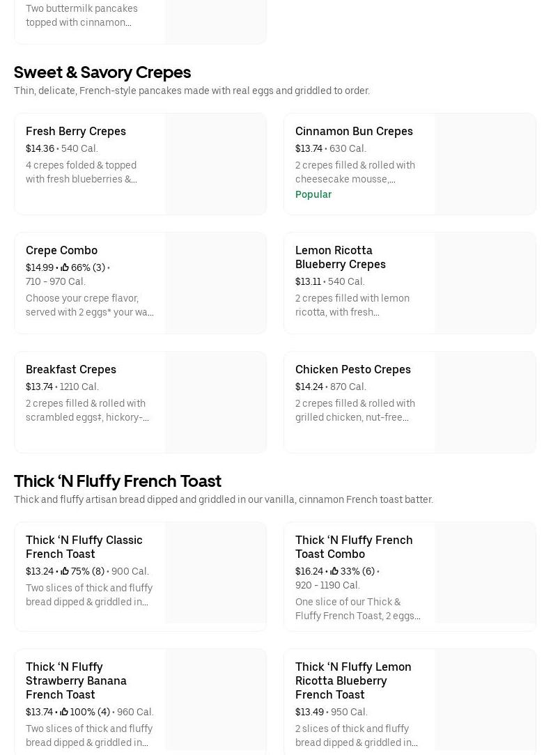Select Thick 'N Fluffy French Toast Combo
Viewport: 560px width, 755px height.
(x=353, y=547)
